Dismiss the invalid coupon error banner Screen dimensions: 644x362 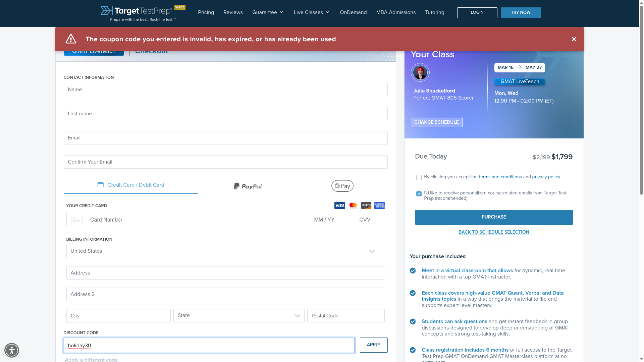tap(574, 39)
